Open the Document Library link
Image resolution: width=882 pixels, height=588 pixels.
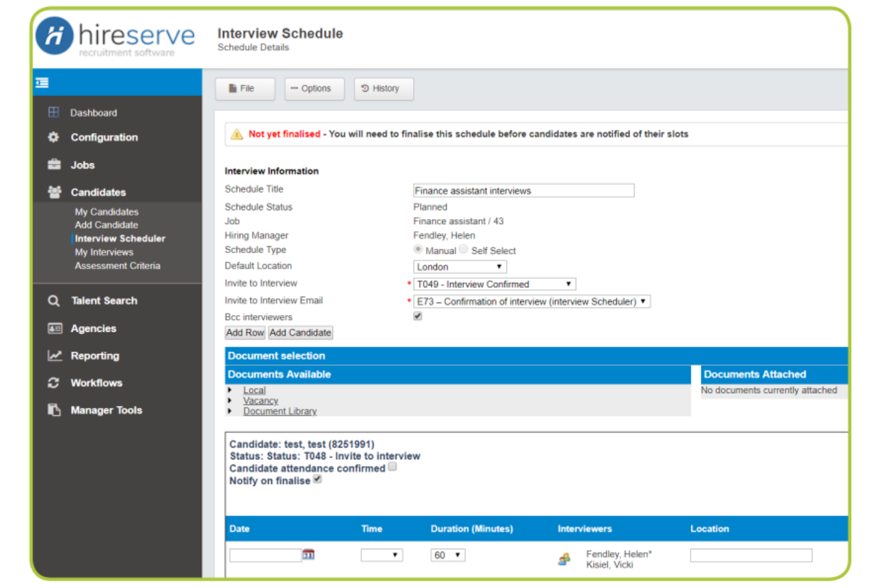[280, 411]
